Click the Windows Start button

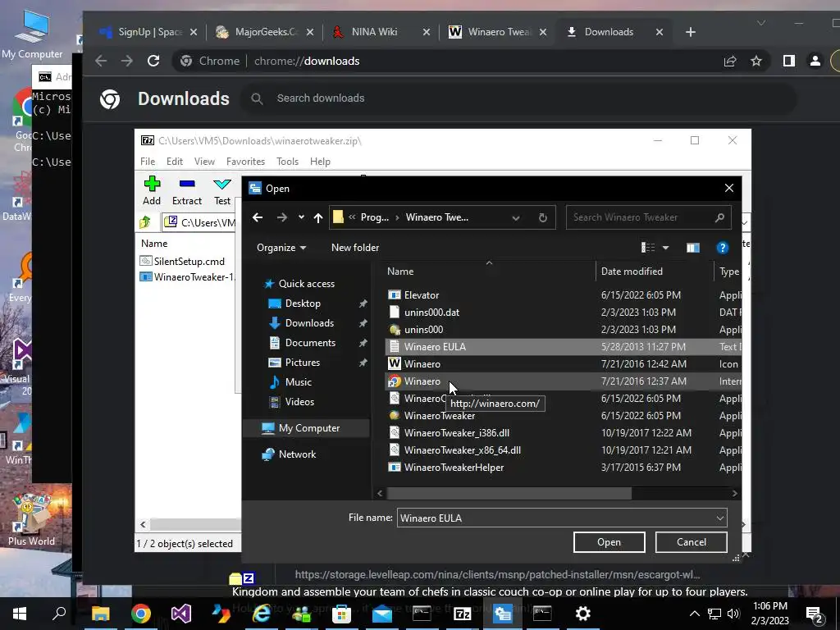tap(20, 614)
